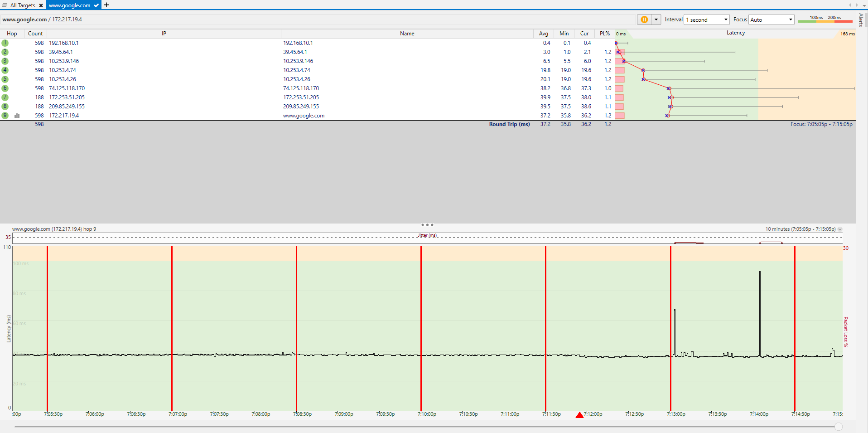Open the Alerts side panel
The width and height of the screenshot is (868, 433).
click(861, 20)
